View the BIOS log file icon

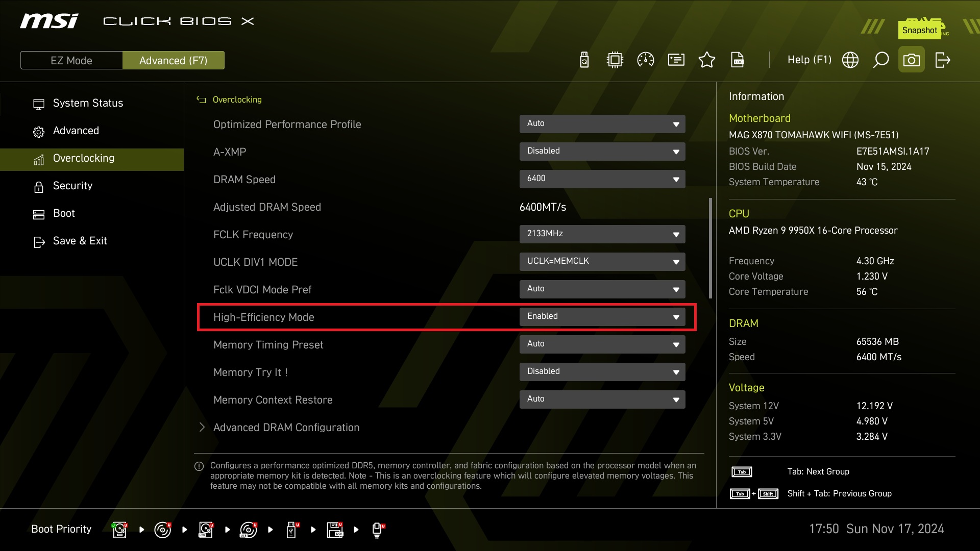pyautogui.click(x=738, y=60)
